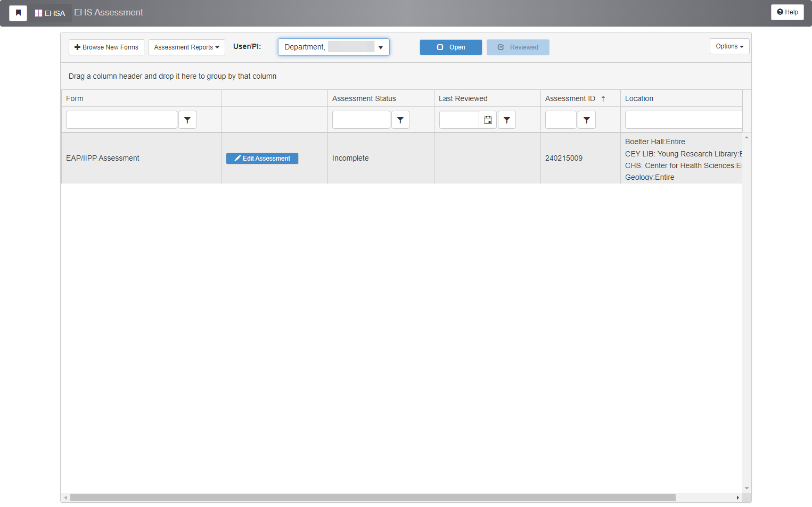Focus the Assessment Status filter field

[361, 120]
